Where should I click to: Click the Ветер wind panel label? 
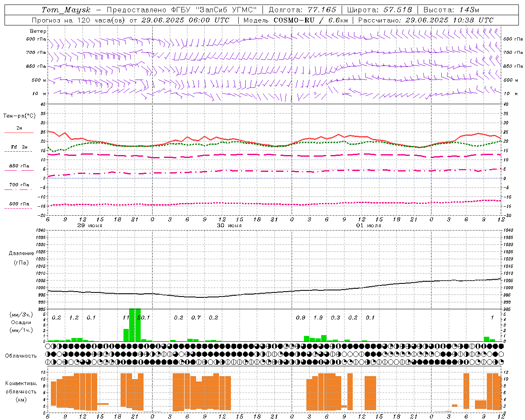coord(38,31)
